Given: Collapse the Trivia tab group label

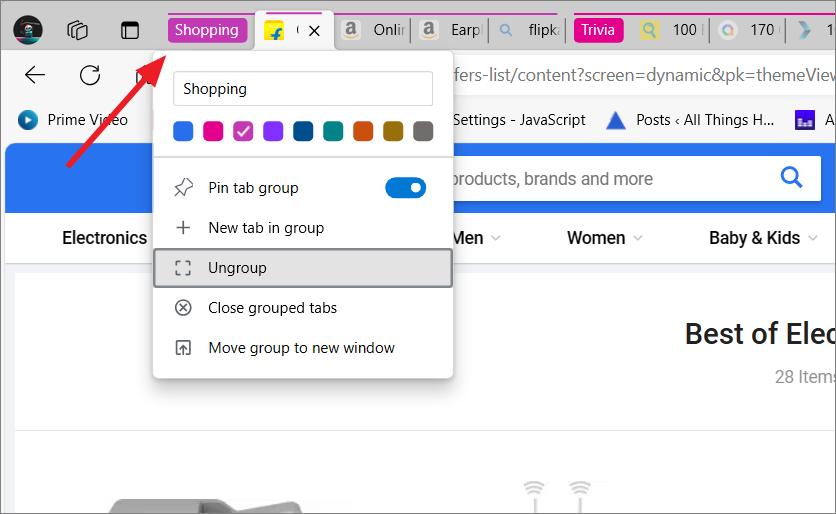Looking at the screenshot, I should pyautogui.click(x=598, y=30).
